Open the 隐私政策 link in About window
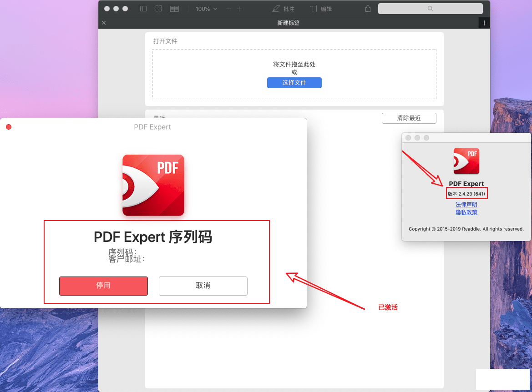This screenshot has height=392, width=532. pyautogui.click(x=466, y=212)
